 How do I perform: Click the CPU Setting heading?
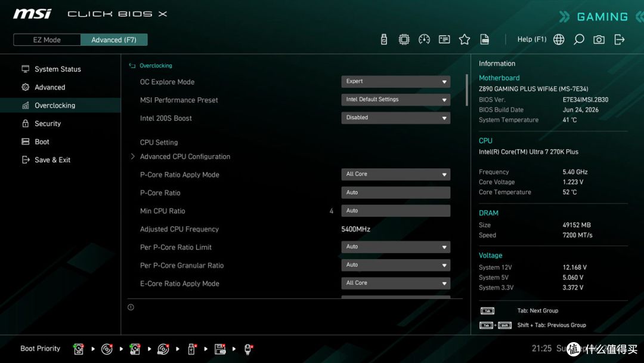[159, 142]
